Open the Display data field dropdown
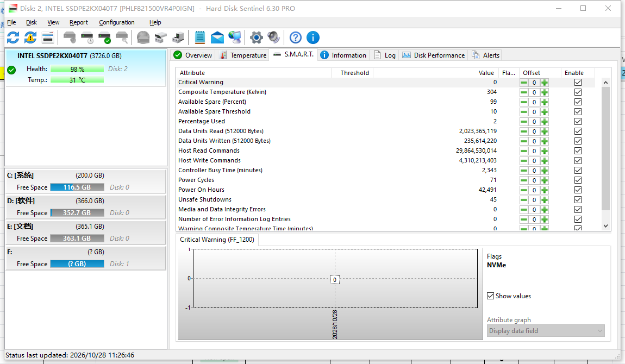The image size is (625, 364). (546, 331)
